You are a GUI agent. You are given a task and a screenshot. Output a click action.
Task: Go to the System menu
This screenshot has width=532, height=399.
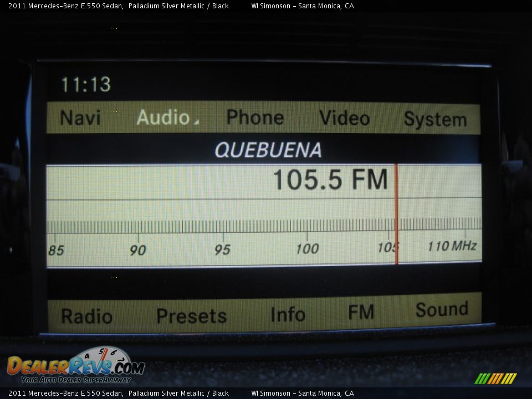click(x=435, y=119)
